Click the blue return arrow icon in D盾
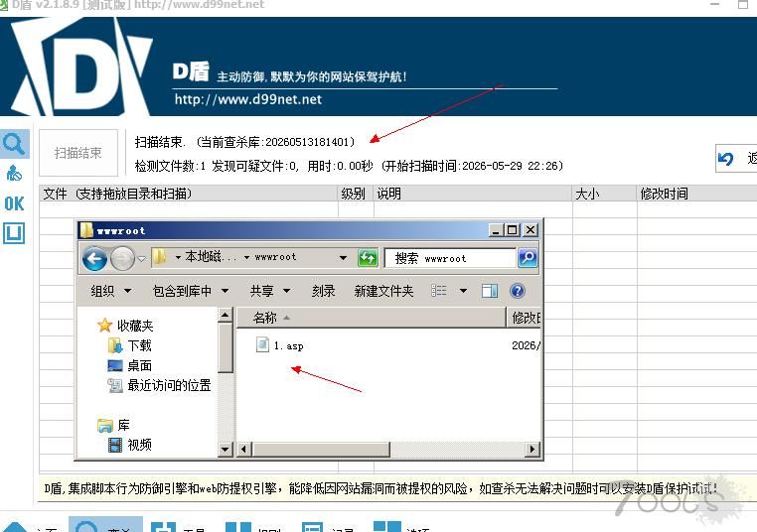The width and height of the screenshot is (757, 532). [x=725, y=158]
